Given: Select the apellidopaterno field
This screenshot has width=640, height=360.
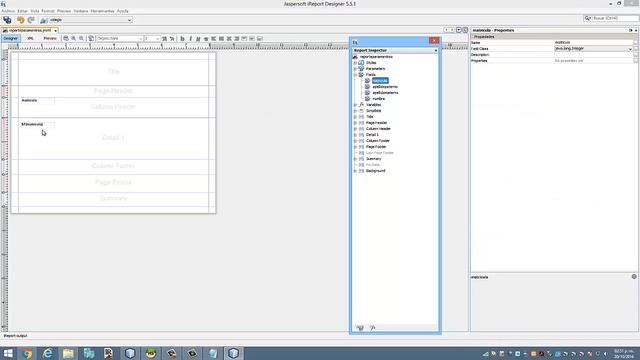Looking at the screenshot, I should click(x=385, y=87).
